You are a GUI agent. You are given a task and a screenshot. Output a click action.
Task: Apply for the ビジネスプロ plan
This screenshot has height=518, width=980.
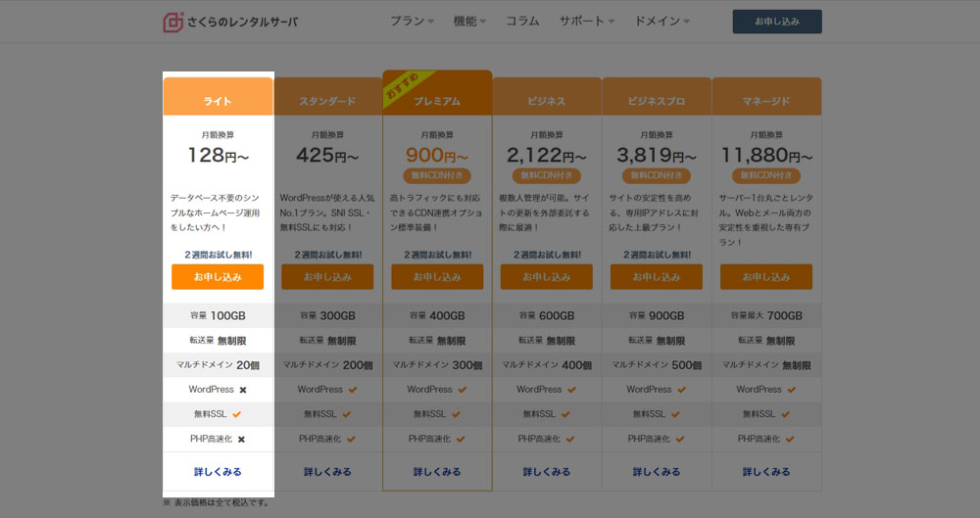tap(657, 277)
